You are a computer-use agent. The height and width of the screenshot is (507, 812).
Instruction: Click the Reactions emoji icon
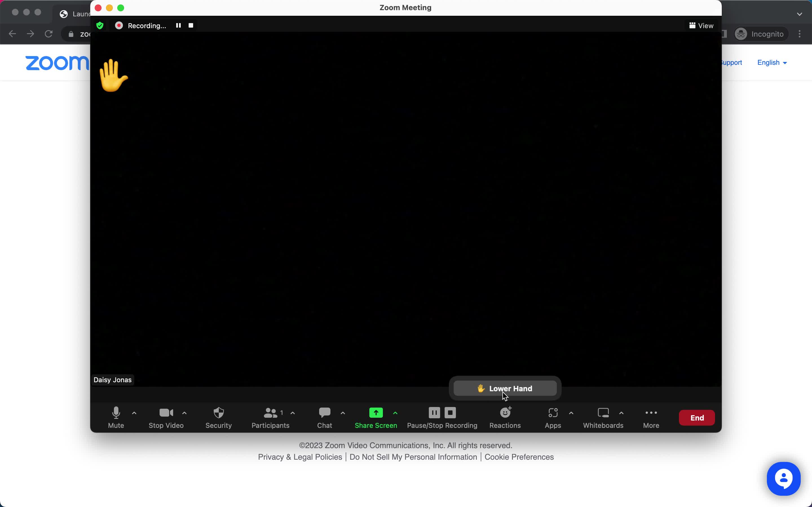[x=504, y=412]
